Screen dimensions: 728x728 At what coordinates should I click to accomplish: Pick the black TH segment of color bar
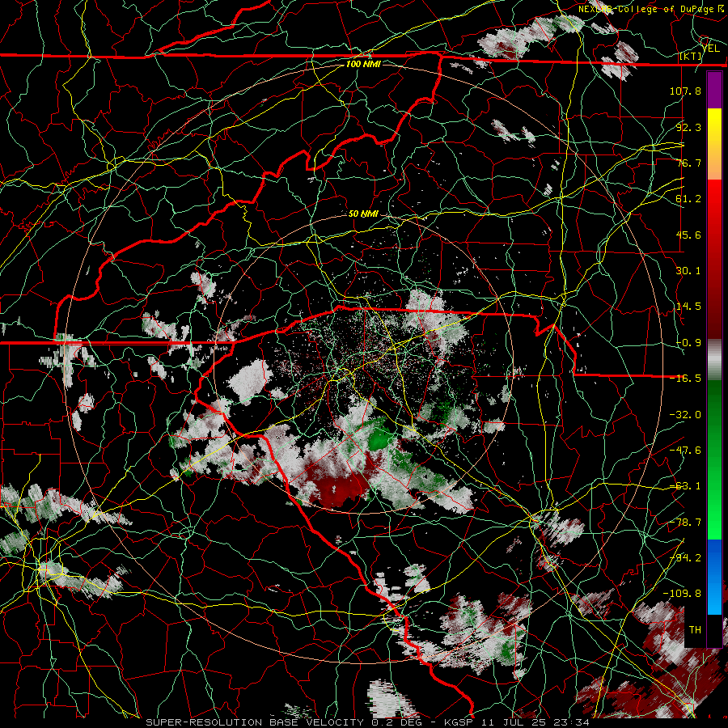point(714,630)
